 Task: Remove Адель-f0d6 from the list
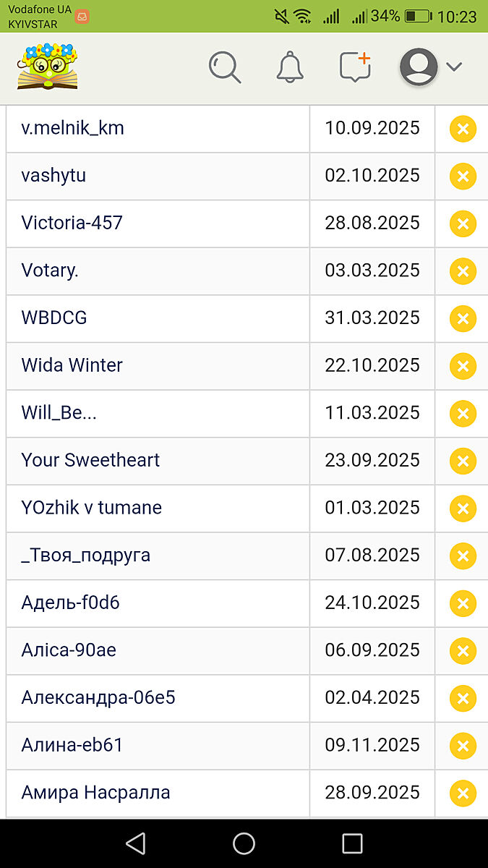pos(463,604)
